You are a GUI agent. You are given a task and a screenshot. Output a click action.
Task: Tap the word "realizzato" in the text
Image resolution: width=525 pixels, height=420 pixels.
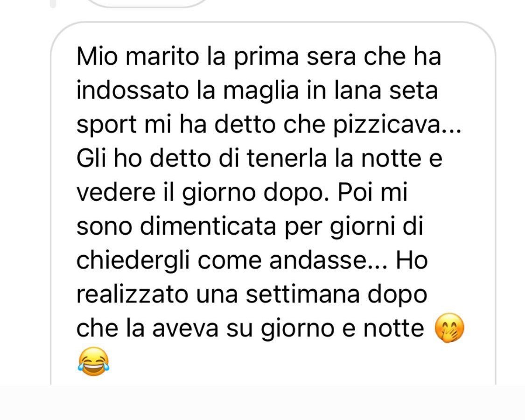pyautogui.click(x=132, y=294)
